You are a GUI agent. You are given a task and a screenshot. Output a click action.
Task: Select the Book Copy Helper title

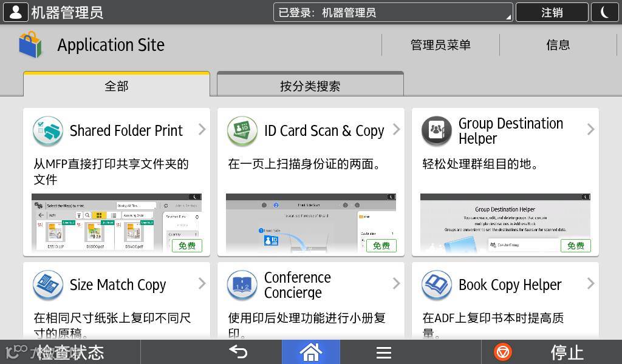[x=510, y=285]
